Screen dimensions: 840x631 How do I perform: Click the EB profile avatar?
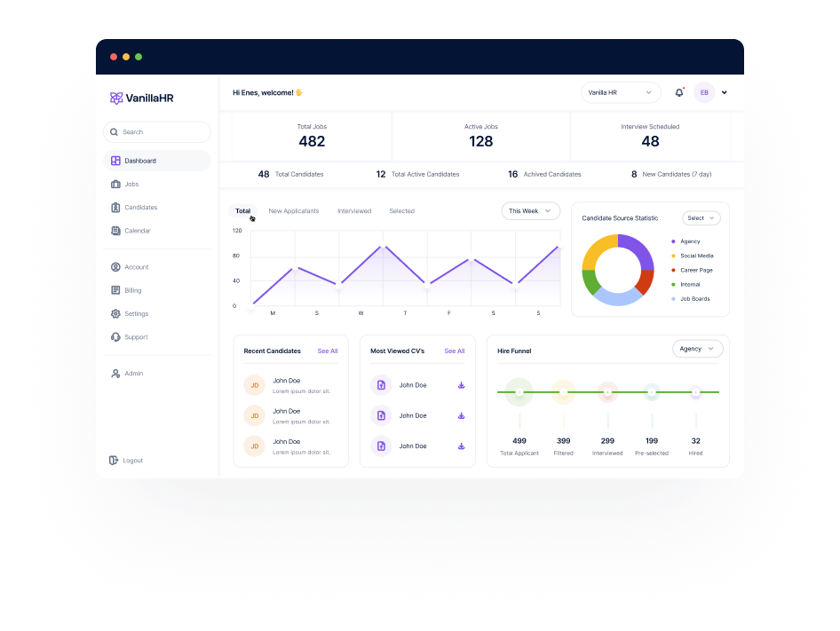(704, 92)
